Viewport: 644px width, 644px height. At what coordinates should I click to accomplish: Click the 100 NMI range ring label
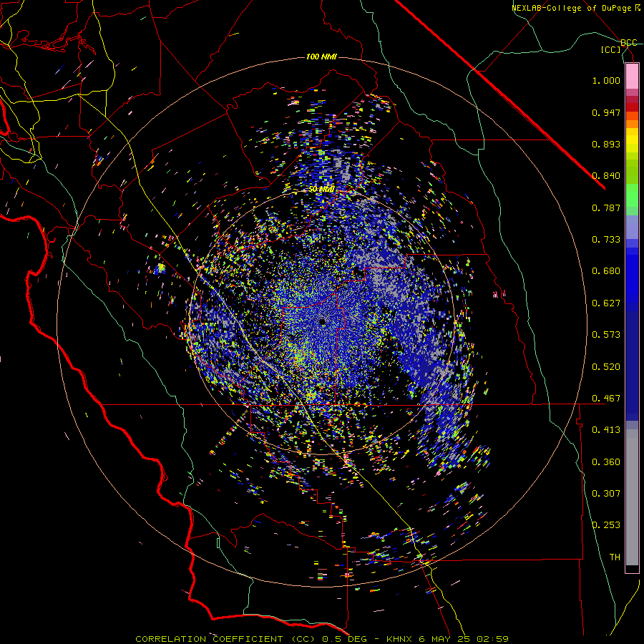tap(321, 57)
